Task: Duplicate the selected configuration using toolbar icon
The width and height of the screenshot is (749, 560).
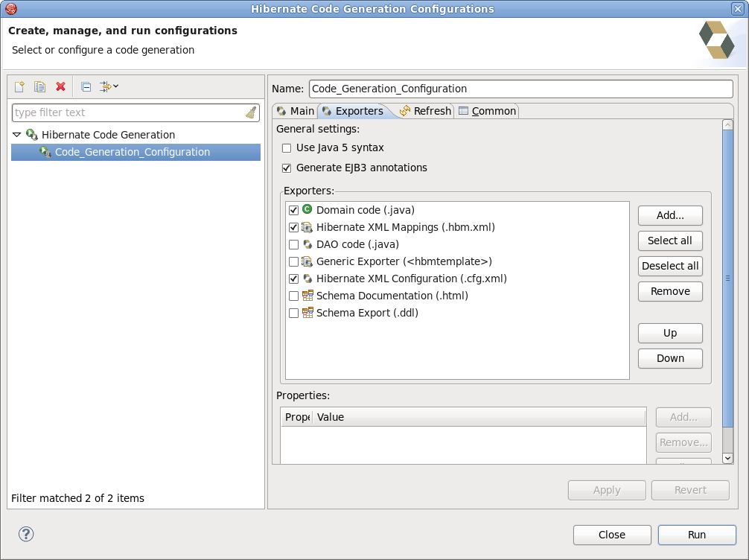Action: (x=39, y=86)
